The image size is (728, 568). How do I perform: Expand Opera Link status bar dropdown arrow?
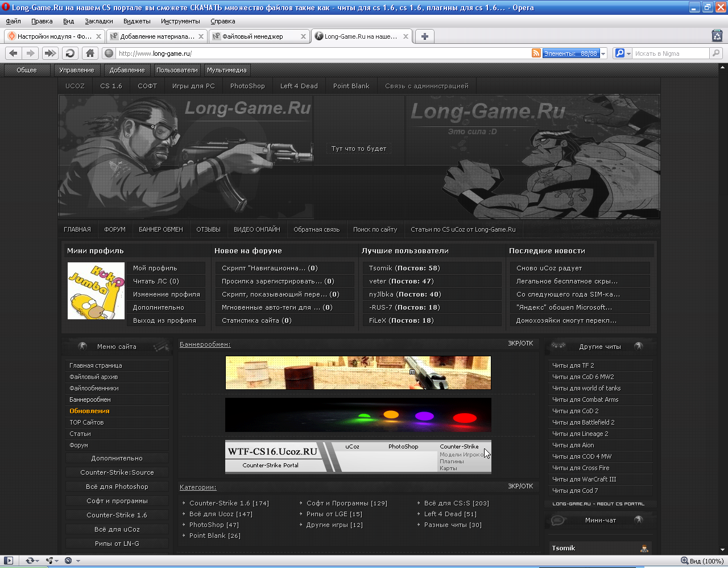coord(38,561)
